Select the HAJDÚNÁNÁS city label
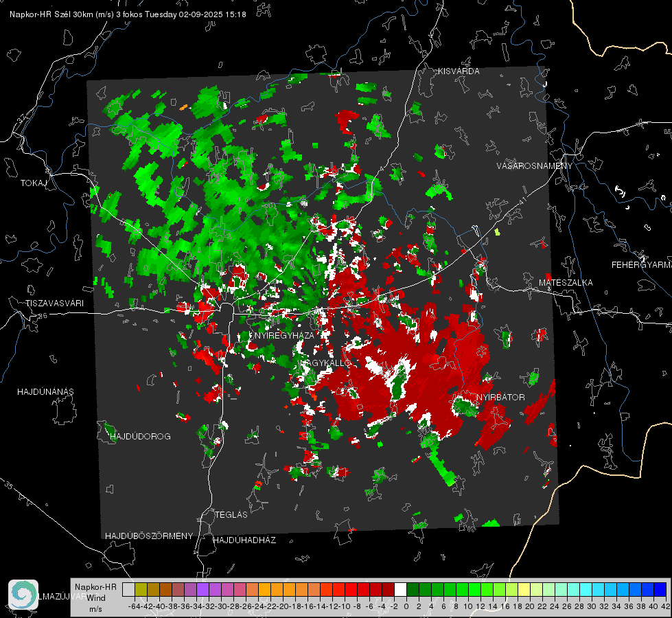This screenshot has height=618, width=672. point(45,391)
